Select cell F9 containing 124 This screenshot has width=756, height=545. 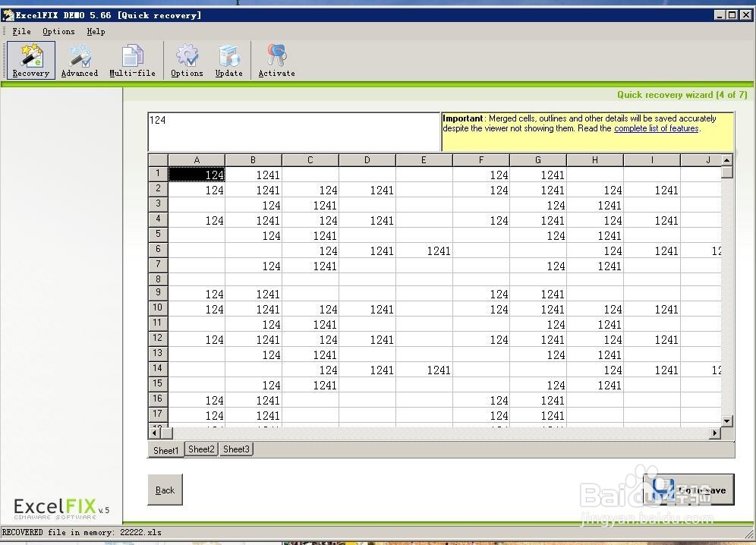coord(480,294)
